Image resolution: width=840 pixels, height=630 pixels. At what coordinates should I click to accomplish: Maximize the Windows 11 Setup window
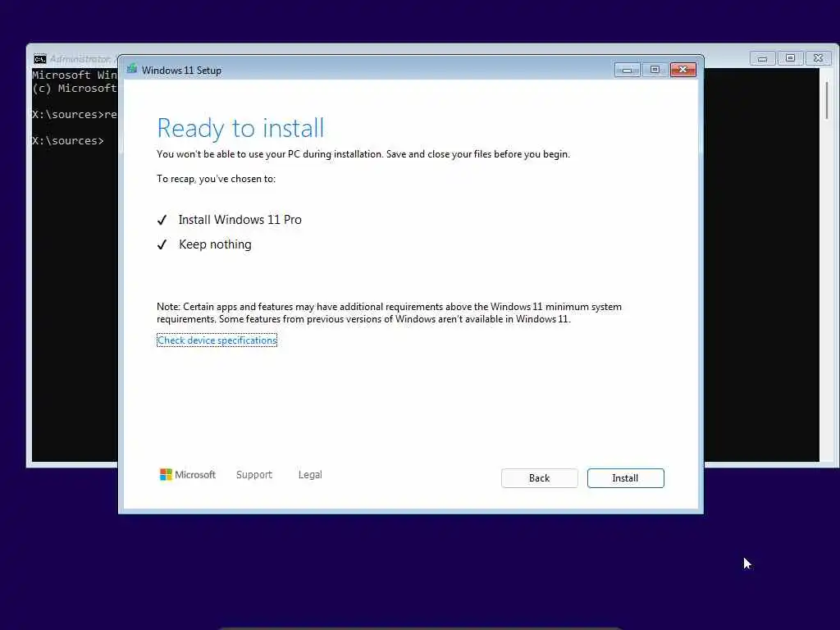coord(655,70)
